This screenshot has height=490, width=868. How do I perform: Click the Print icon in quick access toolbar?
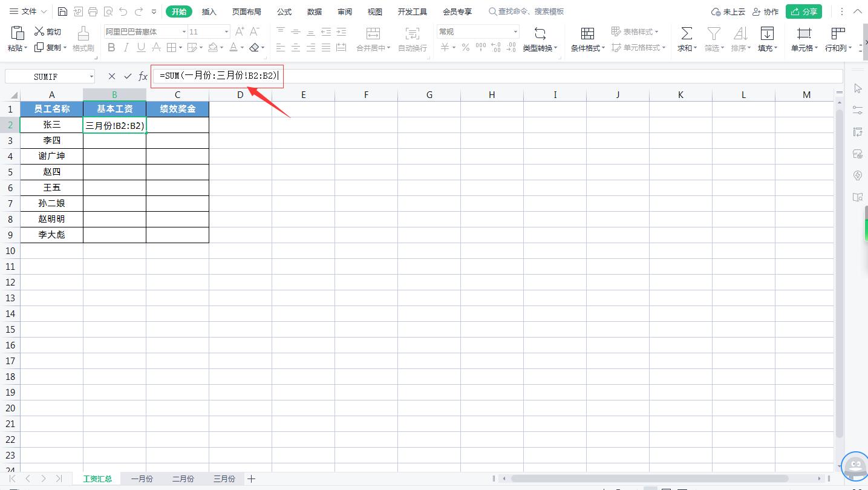pyautogui.click(x=93, y=11)
